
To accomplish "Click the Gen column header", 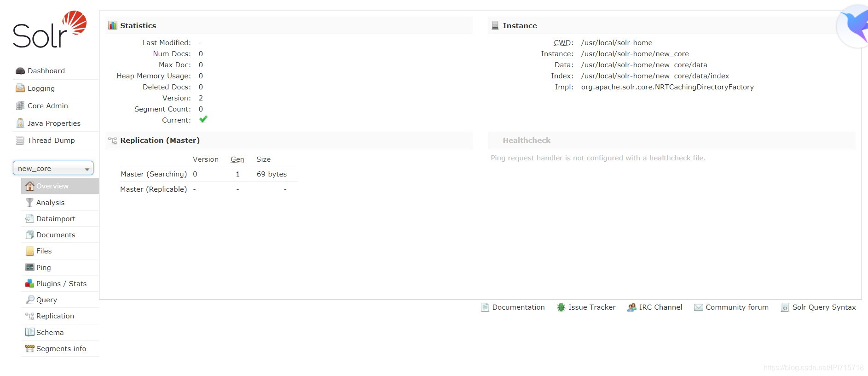I will 237,159.
